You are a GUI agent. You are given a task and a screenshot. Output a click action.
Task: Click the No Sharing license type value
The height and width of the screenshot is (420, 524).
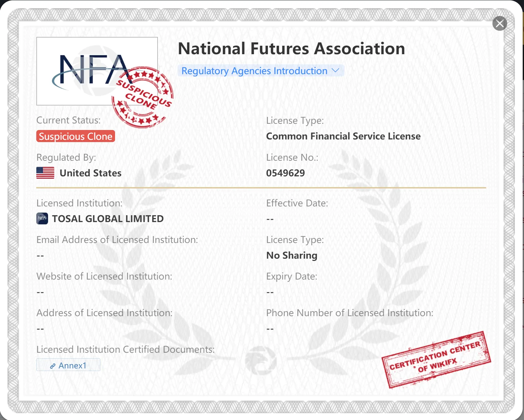click(292, 255)
